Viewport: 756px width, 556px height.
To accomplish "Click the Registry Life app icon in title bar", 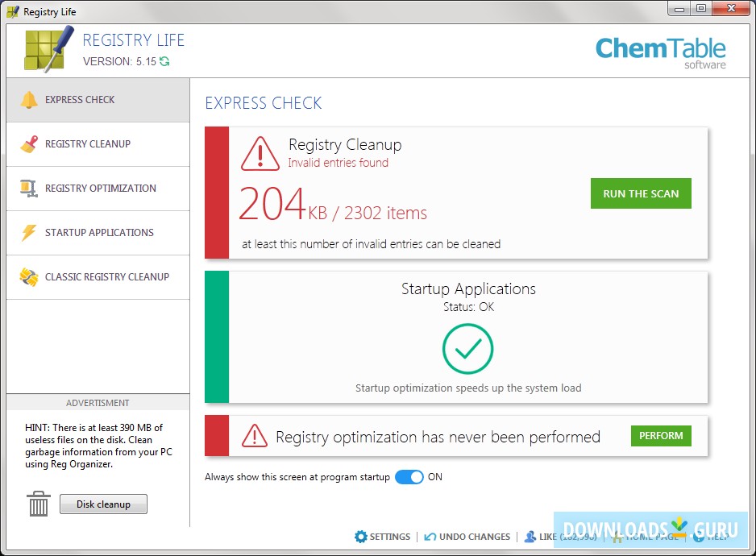I will coord(13,11).
